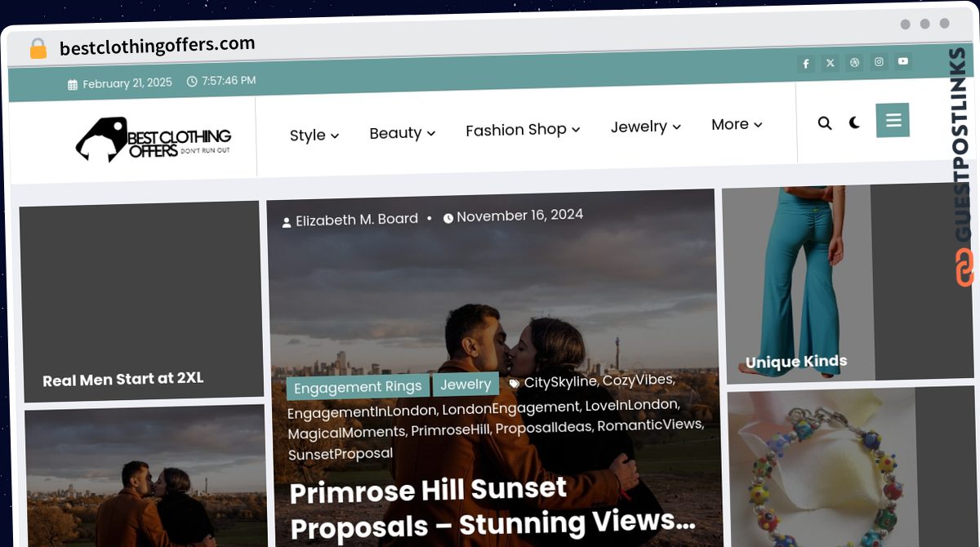Open the Instagram social icon
This screenshot has width=980, height=547.
879,61
